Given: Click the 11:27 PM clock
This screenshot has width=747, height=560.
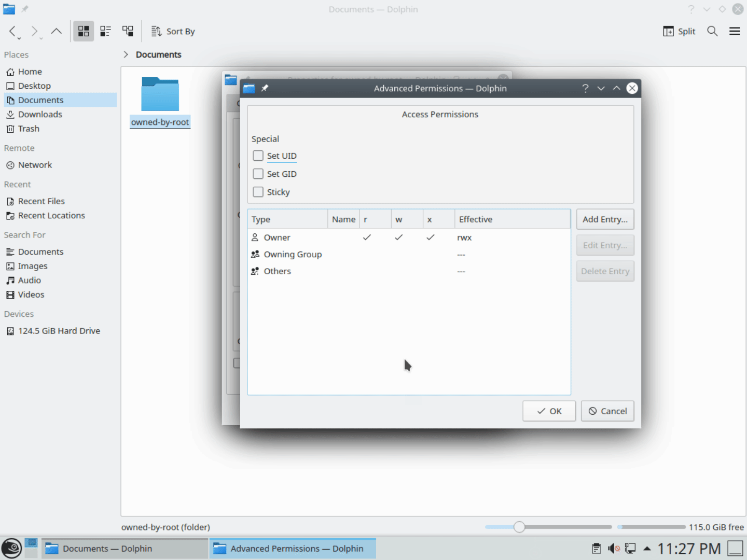Looking at the screenshot, I should pos(689,549).
